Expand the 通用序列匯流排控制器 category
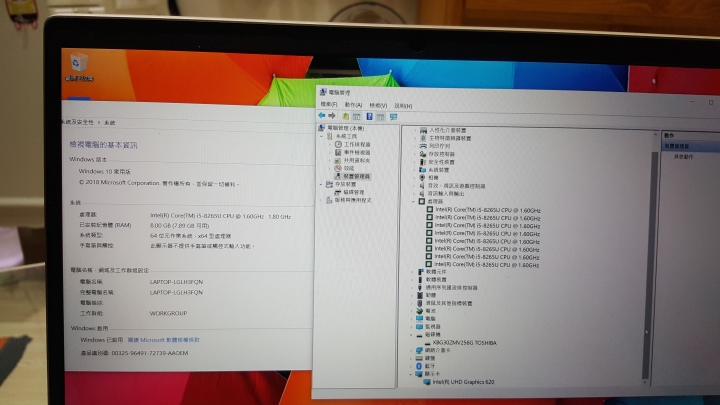720x405 pixels. coord(412,287)
